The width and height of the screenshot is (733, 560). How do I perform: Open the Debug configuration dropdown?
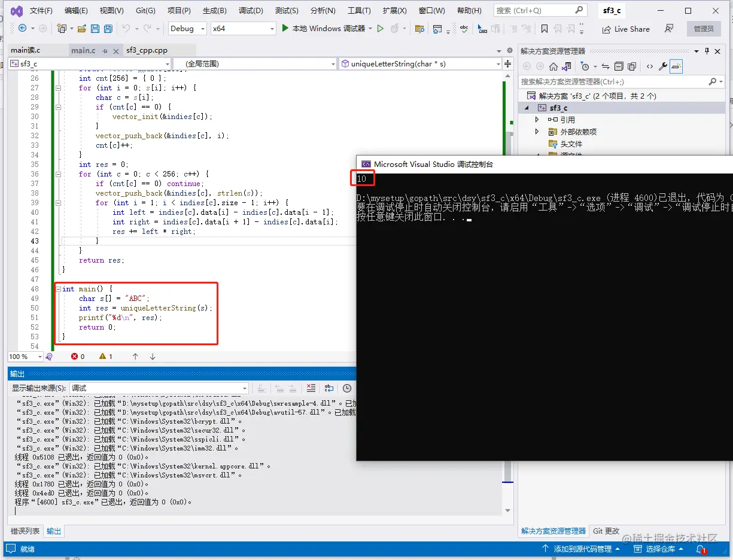point(187,28)
